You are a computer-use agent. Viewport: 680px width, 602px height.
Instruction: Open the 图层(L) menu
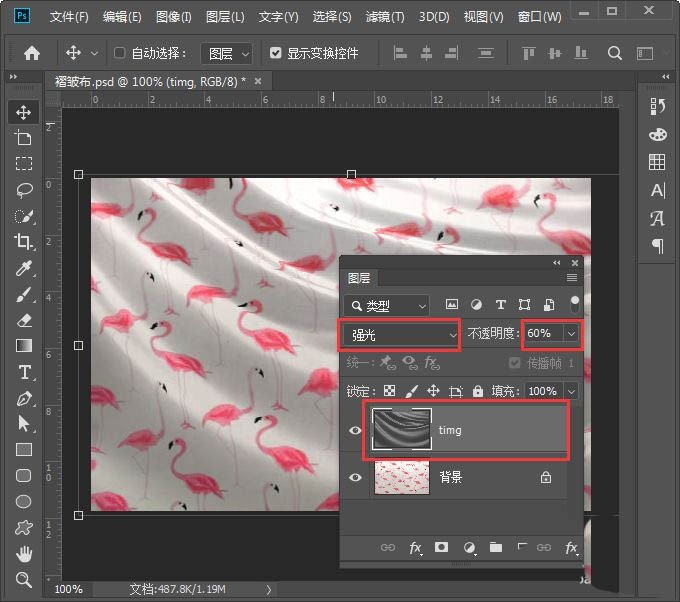(x=225, y=17)
